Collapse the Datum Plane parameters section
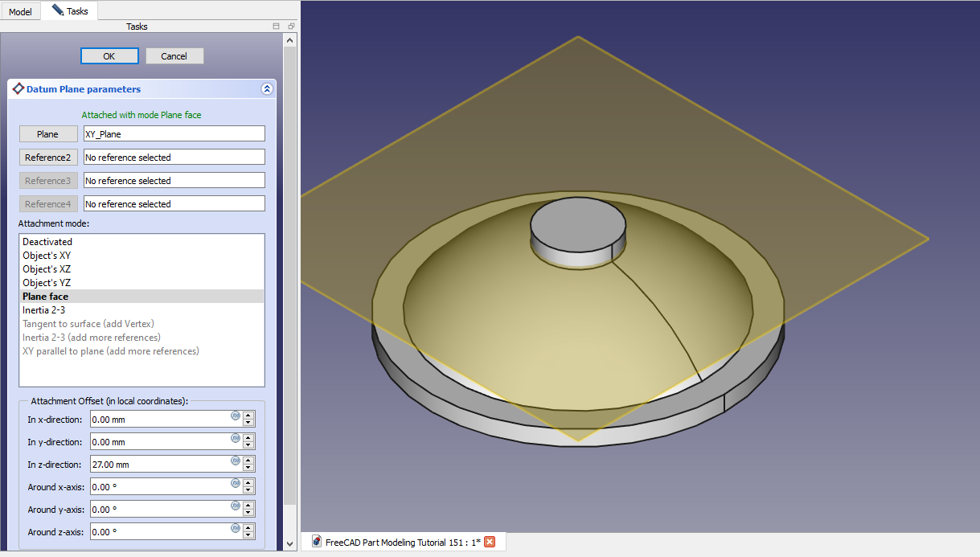Image resolution: width=980 pixels, height=557 pixels. click(267, 89)
